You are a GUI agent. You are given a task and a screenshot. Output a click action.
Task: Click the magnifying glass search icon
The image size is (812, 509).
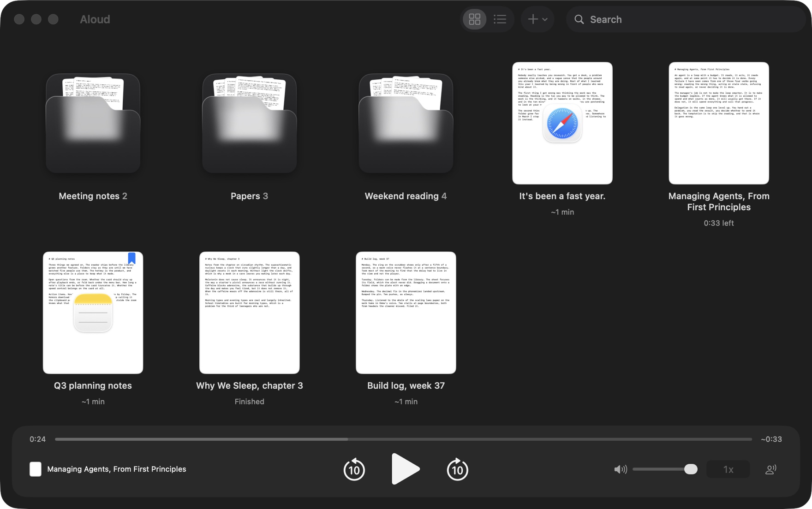pos(579,19)
